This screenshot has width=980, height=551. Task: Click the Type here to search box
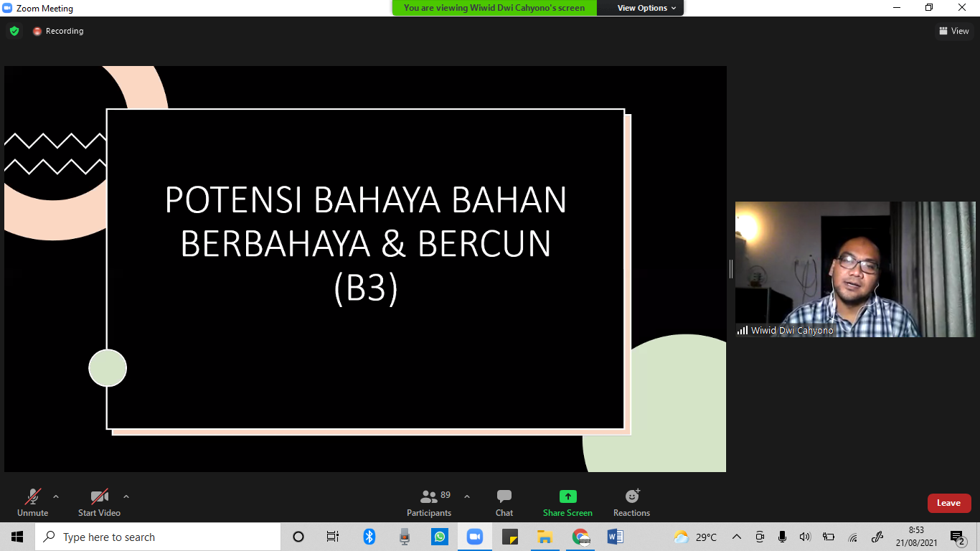pos(158,537)
